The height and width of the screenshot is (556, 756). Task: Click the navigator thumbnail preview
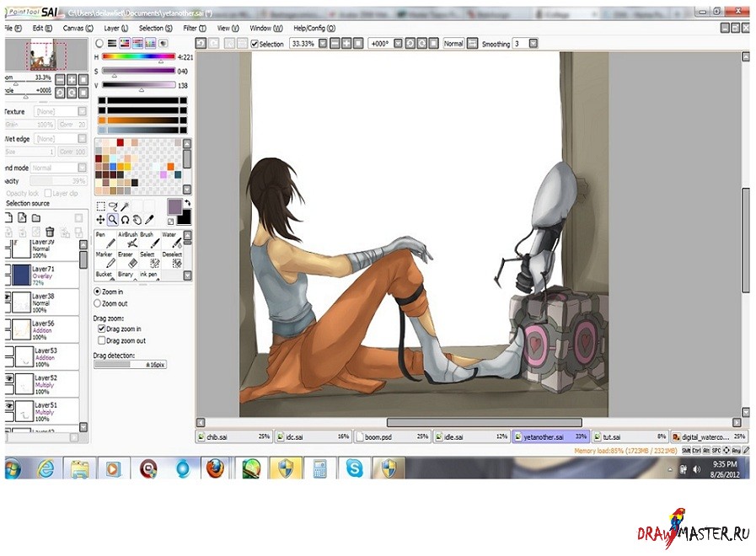46,55
